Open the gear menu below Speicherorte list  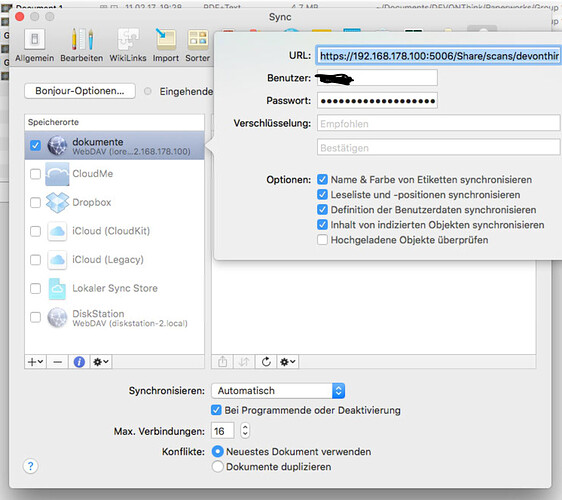(101, 362)
